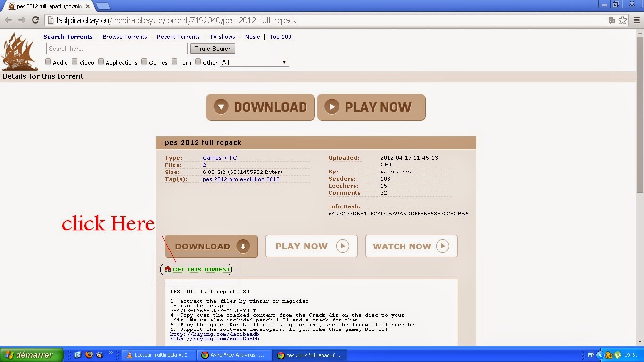This screenshot has width=644, height=362.
Task: Toggle the Audio checkbox
Action: (48, 62)
